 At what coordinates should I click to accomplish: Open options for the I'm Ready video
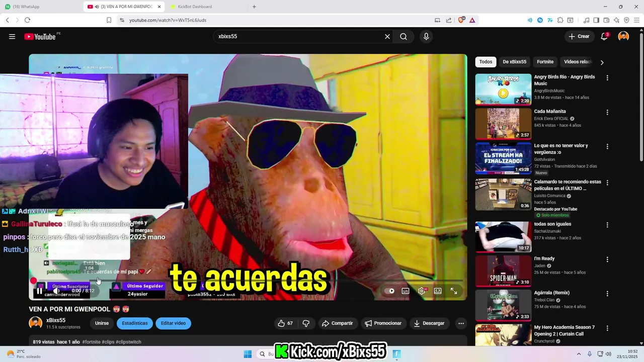tap(607, 260)
